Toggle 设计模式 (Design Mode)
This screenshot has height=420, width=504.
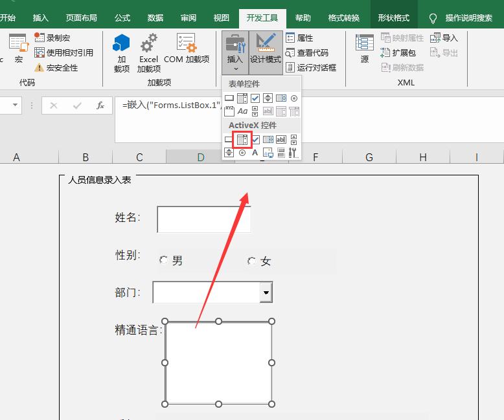pyautogui.click(x=266, y=52)
